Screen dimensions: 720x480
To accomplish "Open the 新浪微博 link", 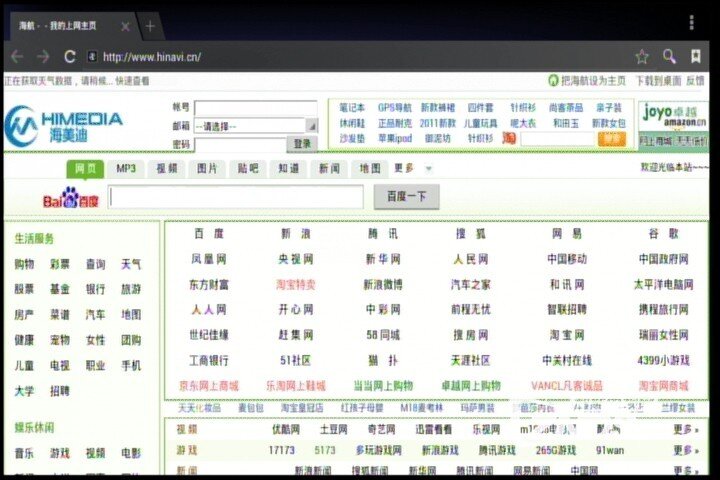I will 383,285.
